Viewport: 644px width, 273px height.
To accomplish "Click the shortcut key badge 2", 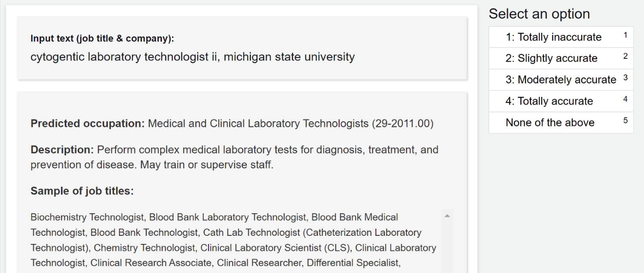I will click(625, 56).
